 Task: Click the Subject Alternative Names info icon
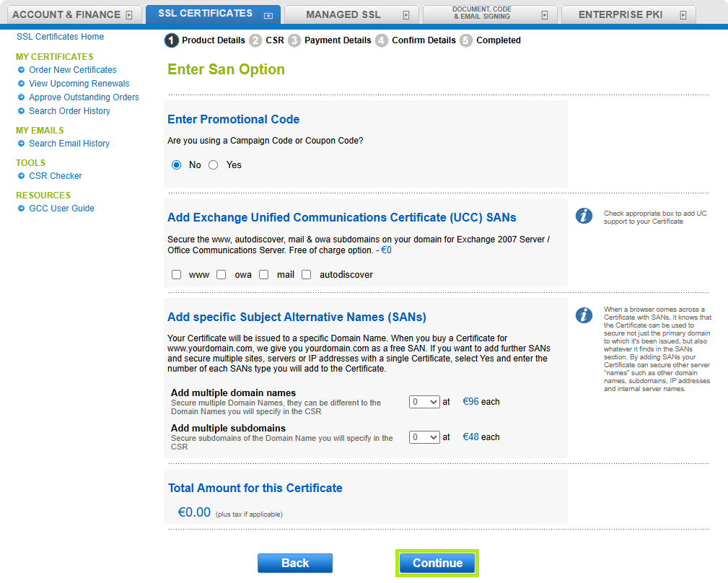click(584, 315)
